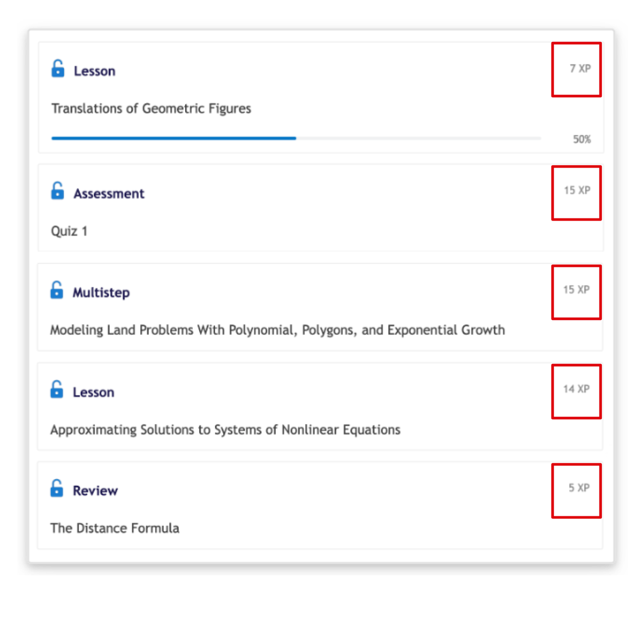Screen dimensions: 644x644
Task: Click the 5 XP badge on Review
Action: point(579,488)
